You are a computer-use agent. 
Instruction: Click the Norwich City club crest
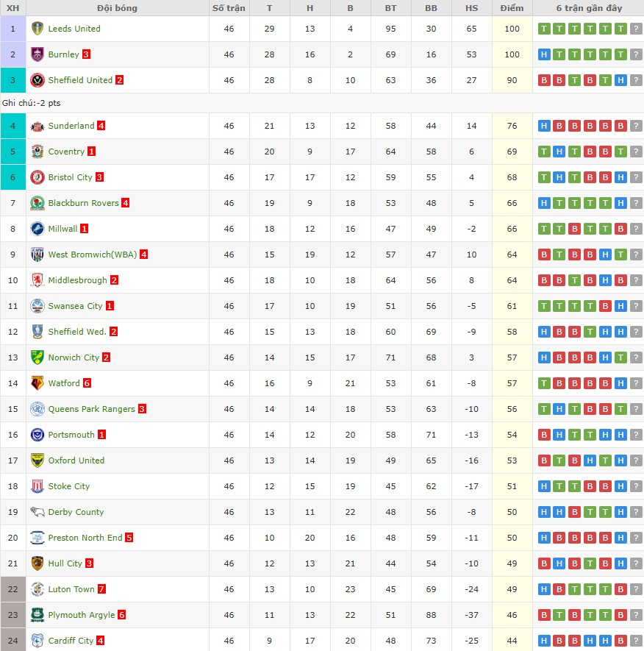tap(37, 357)
